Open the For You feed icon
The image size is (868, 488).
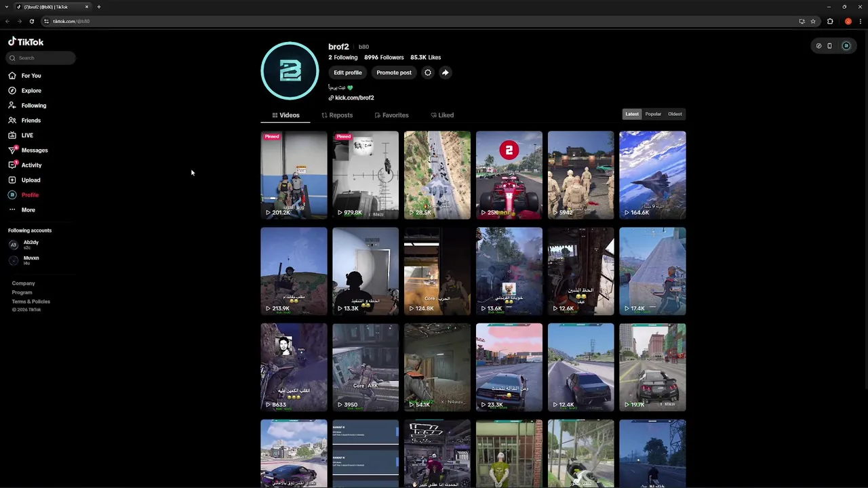coord(12,75)
